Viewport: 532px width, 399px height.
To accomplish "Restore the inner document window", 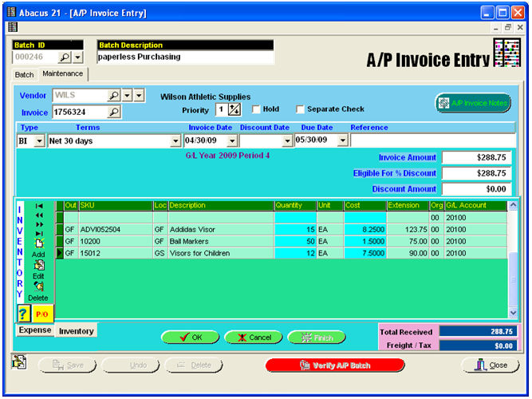I will click(507, 27).
